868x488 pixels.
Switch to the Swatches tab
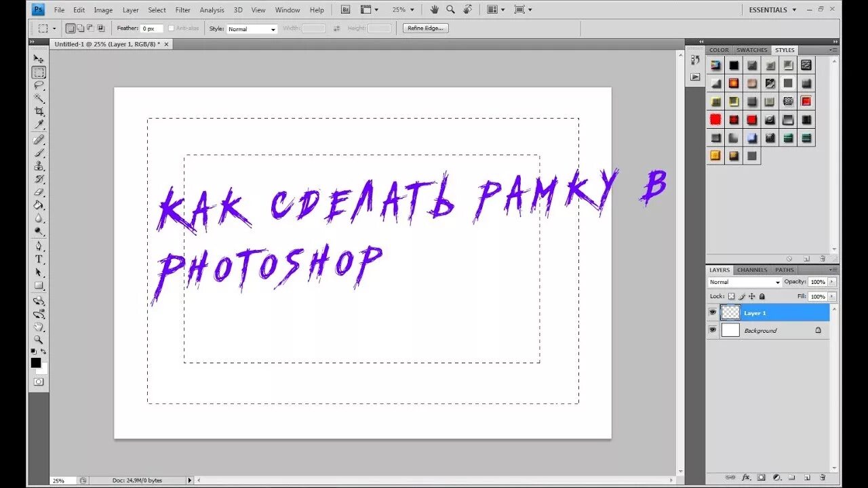click(x=752, y=50)
